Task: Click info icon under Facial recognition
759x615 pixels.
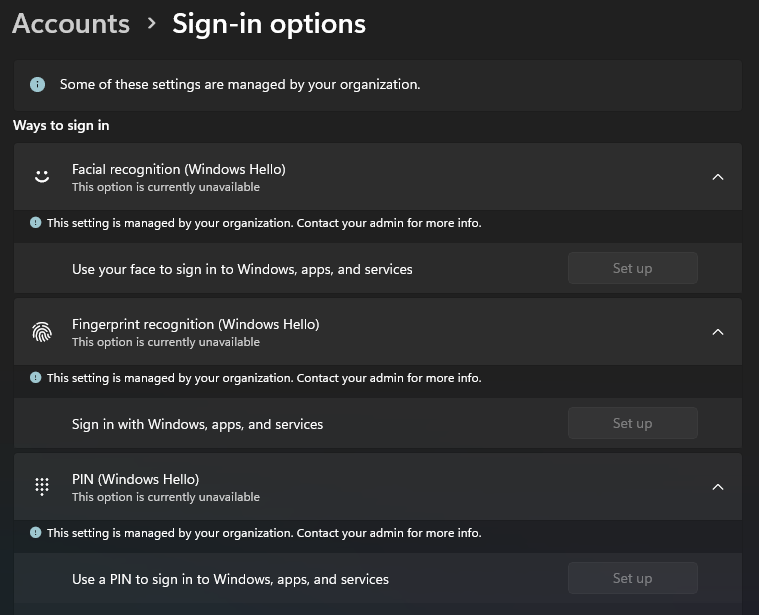Action: click(35, 223)
